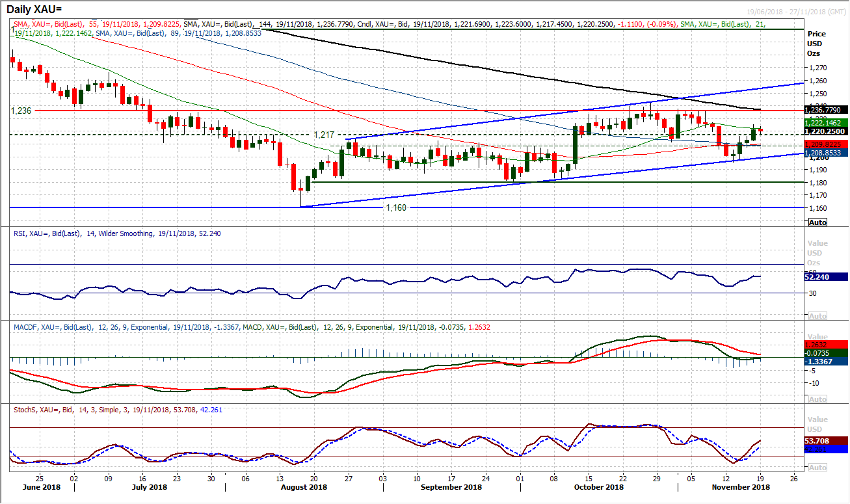Viewport: 850px width, 504px height.
Task: Click the 1,220.2500 last price label
Action: point(825,131)
